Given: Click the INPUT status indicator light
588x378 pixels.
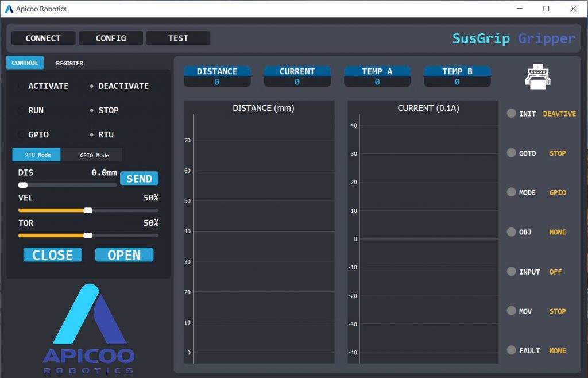Looking at the screenshot, I should 511,271.
